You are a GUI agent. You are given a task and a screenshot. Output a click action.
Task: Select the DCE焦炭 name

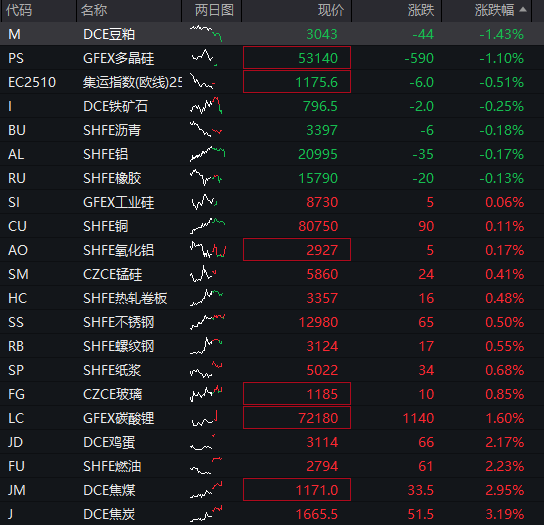109,514
